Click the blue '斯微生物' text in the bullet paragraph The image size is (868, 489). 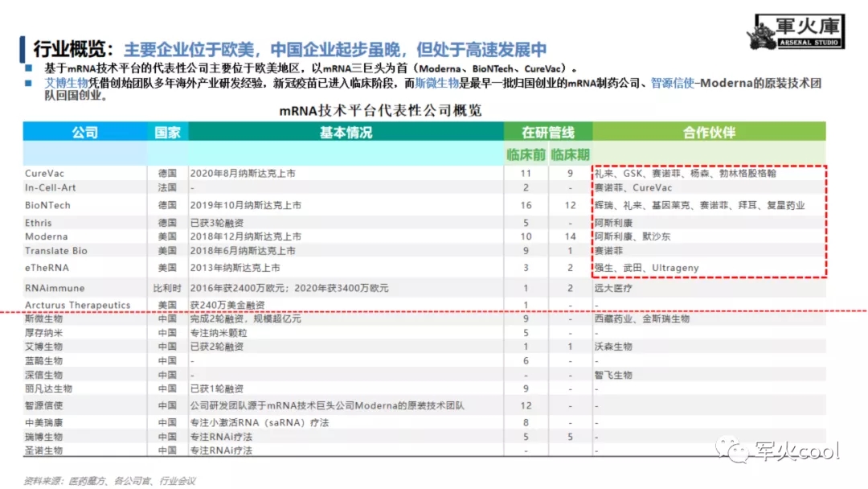436,83
